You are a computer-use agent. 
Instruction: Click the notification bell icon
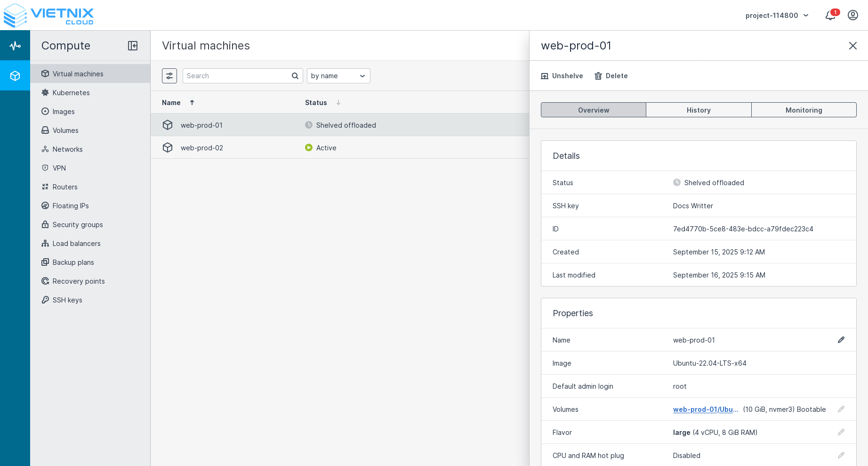pyautogui.click(x=830, y=15)
